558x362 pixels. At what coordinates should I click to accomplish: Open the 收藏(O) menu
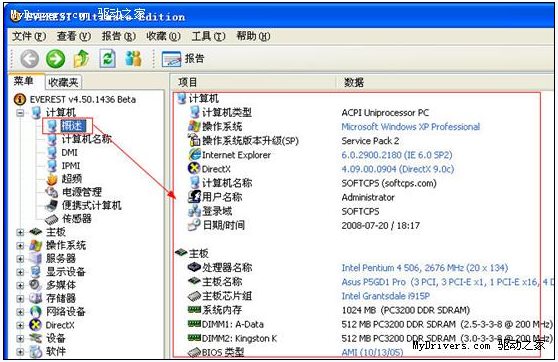tap(164, 36)
